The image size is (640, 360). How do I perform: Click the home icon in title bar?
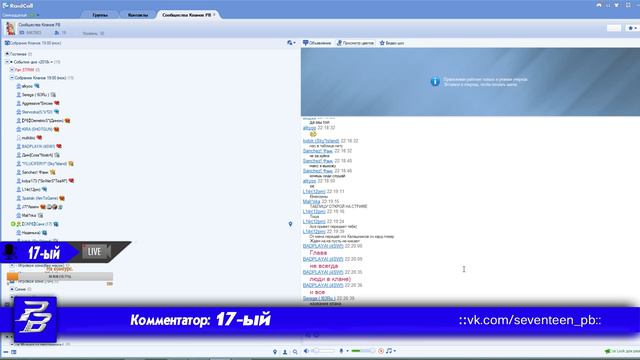[599, 5]
